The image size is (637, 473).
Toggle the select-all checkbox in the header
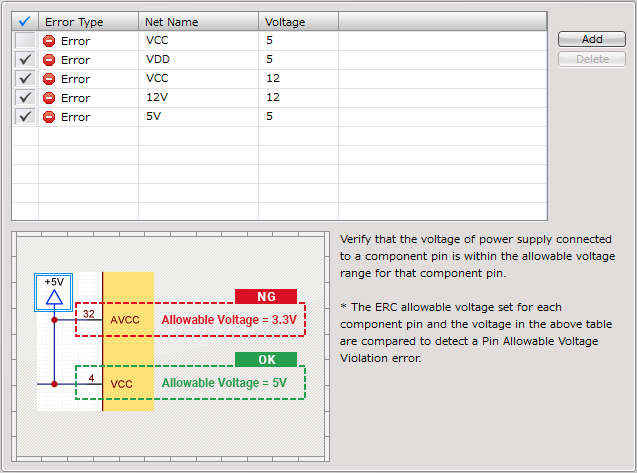pos(25,21)
